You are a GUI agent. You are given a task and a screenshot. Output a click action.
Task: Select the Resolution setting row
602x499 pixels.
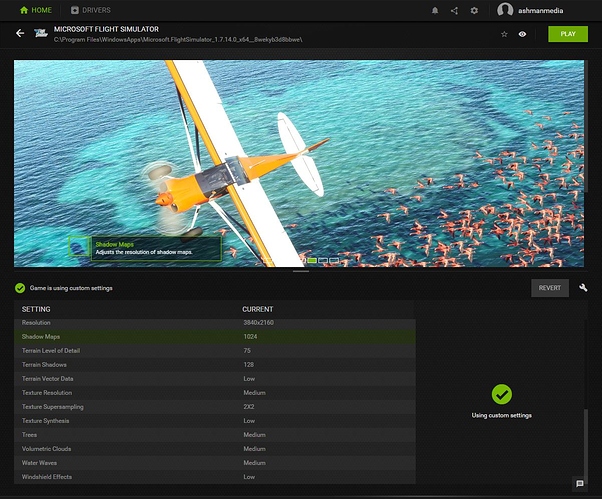215,323
